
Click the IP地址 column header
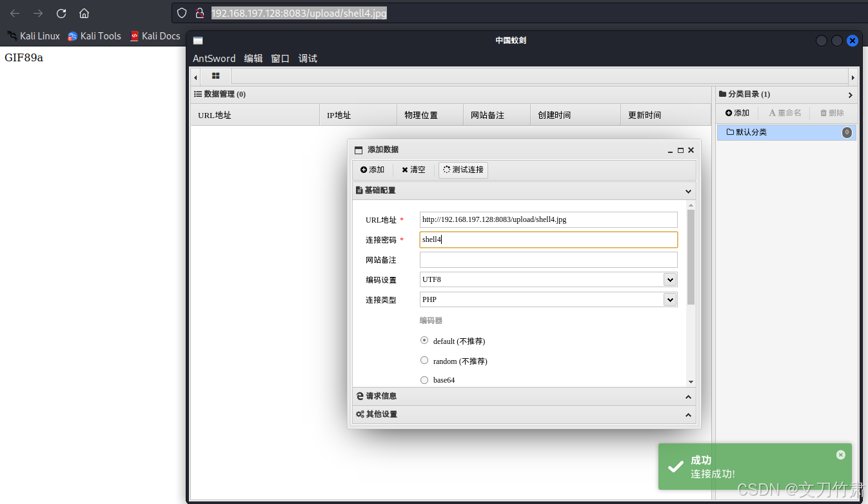coord(358,115)
